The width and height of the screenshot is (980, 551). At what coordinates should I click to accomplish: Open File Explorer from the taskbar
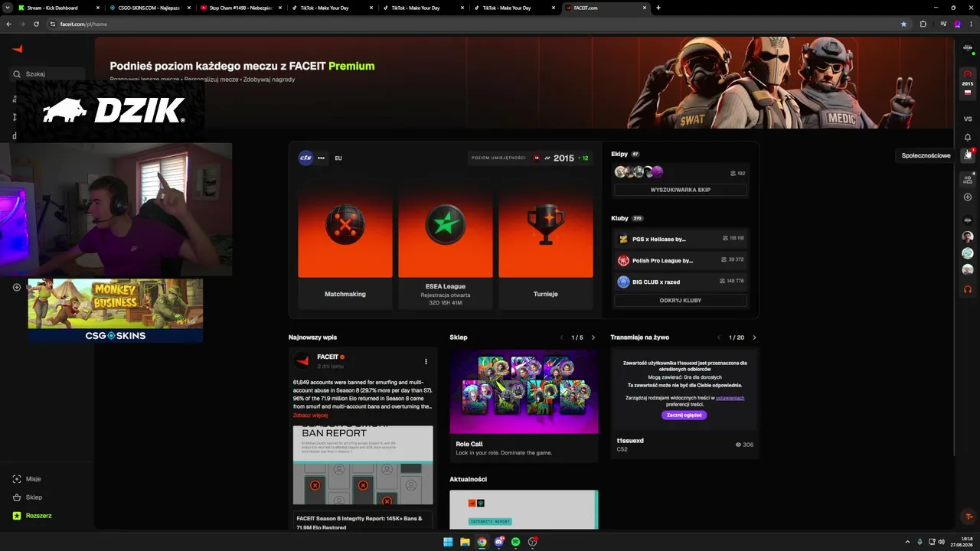[x=465, y=542]
